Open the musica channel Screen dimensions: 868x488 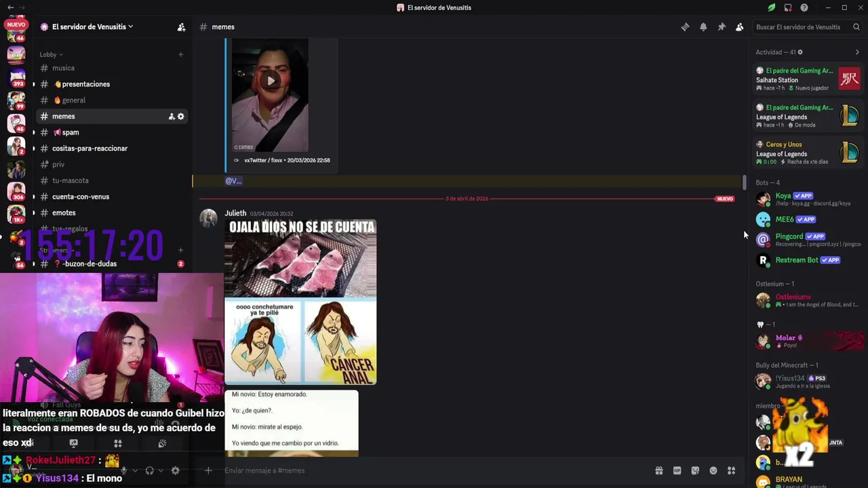tap(112, 68)
